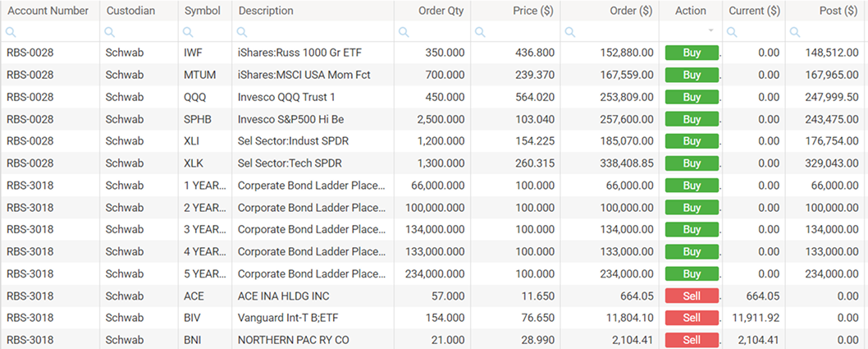Sort by the Order Qty column header

pos(442,11)
